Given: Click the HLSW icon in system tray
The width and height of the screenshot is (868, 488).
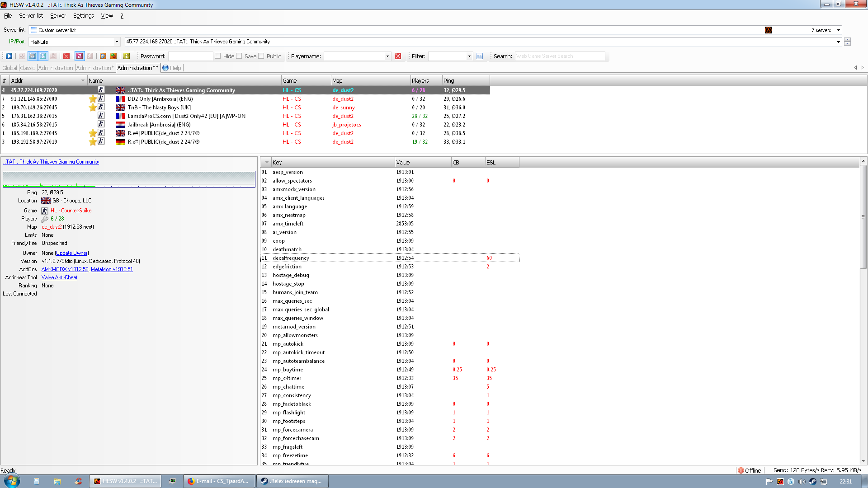Looking at the screenshot, I should point(780,482).
